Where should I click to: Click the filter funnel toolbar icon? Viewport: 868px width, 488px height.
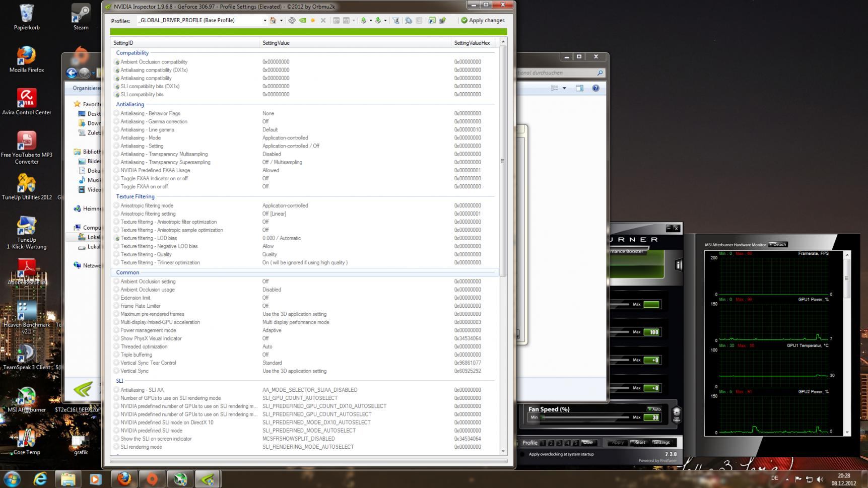[396, 21]
